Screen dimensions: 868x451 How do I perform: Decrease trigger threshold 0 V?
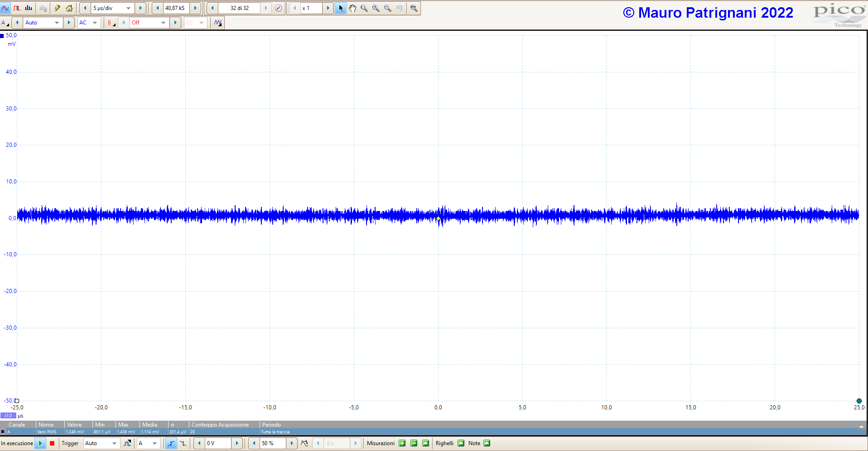[x=199, y=443]
